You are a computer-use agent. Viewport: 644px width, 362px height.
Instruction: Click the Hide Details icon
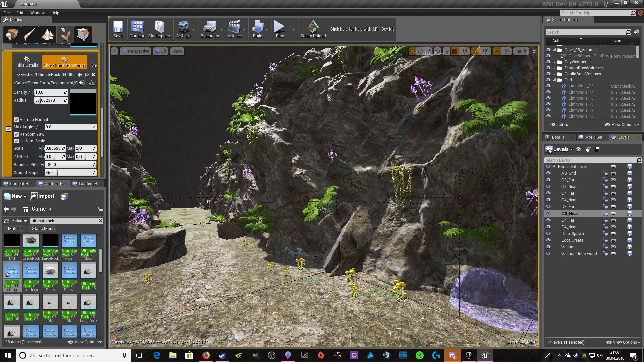click(x=27, y=62)
